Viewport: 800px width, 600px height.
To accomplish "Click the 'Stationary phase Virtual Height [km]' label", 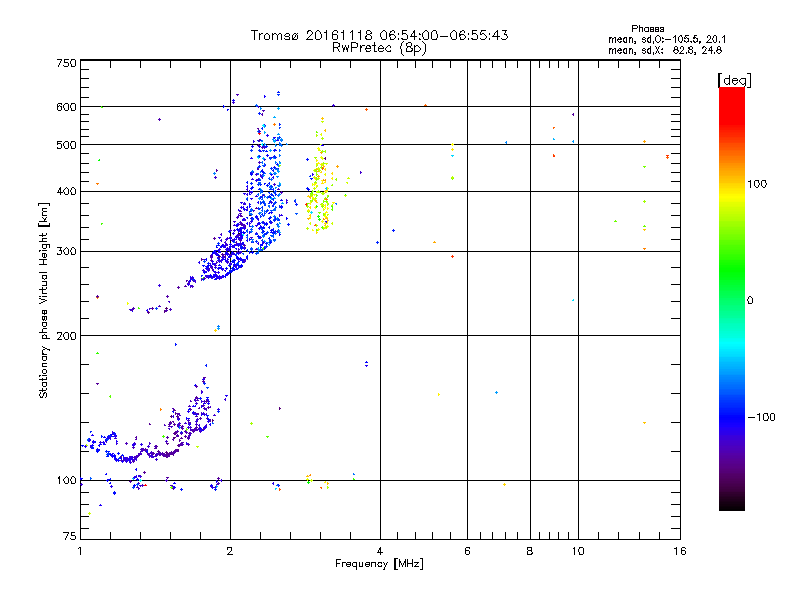I will coord(44,301).
